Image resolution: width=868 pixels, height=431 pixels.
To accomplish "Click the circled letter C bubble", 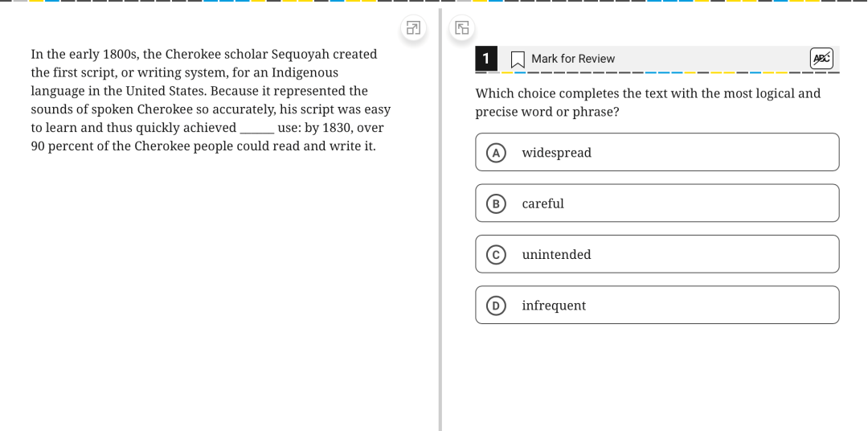I will point(496,255).
